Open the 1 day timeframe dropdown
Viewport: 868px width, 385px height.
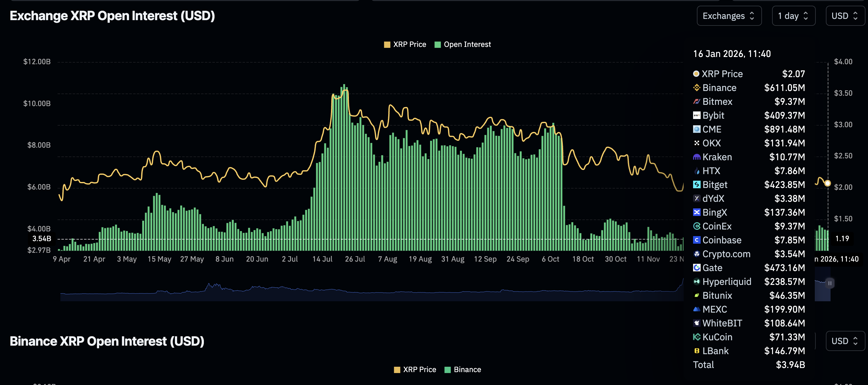(793, 16)
